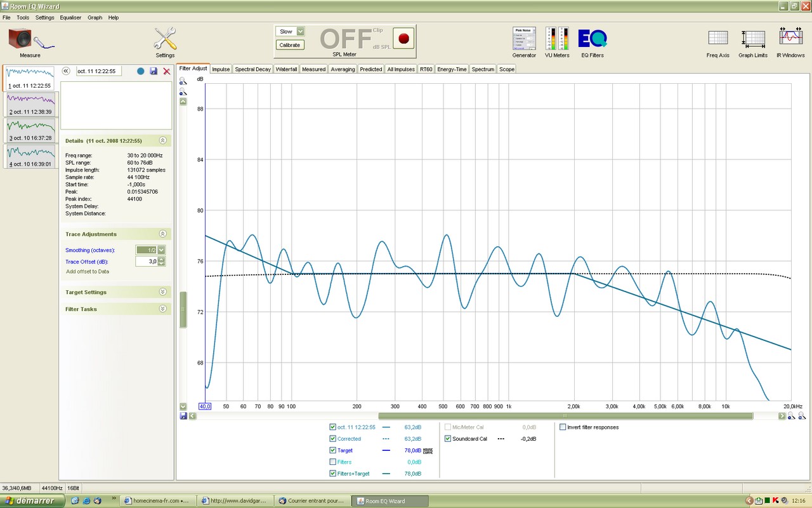Click the vertical graph scrollbar thumb
The height and width of the screenshot is (508, 812).
coord(183,310)
